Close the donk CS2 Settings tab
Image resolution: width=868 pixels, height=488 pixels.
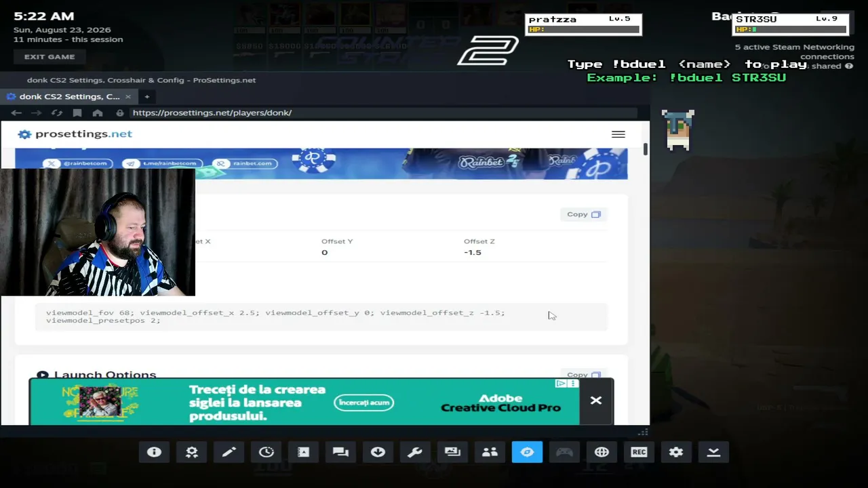(x=127, y=97)
